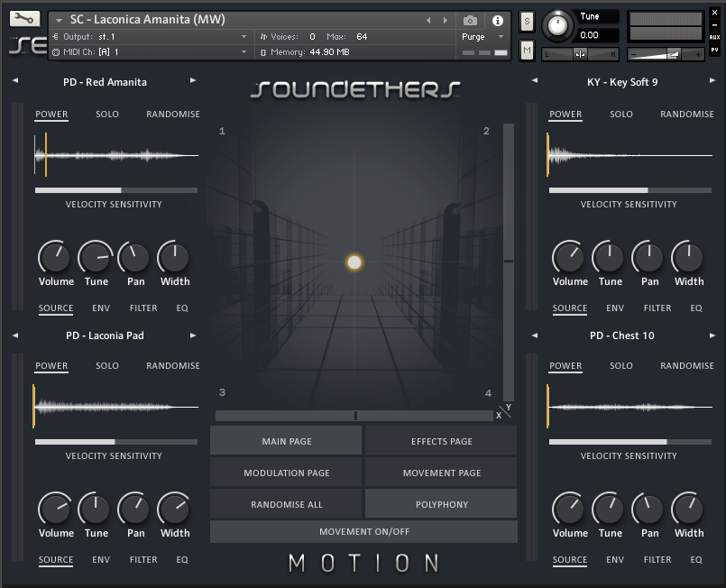Adjust Chest 10 velocity sensitivity slider
This screenshot has height=588, width=726.
(x=630, y=442)
